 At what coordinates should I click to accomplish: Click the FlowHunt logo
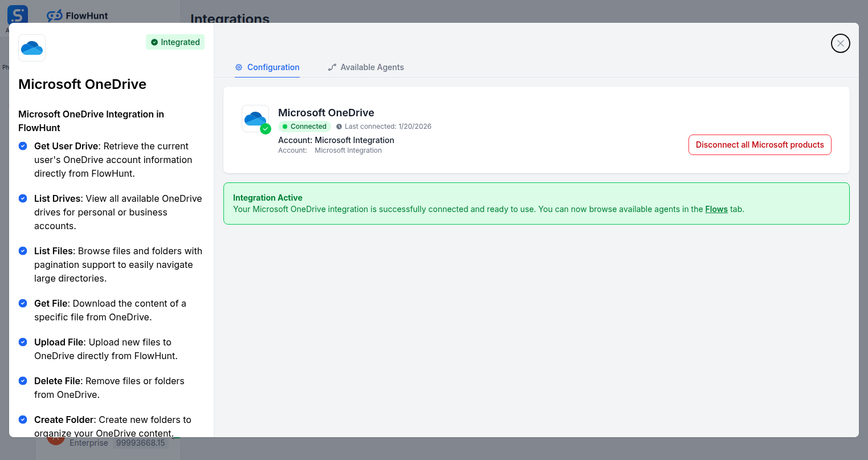(77, 15)
